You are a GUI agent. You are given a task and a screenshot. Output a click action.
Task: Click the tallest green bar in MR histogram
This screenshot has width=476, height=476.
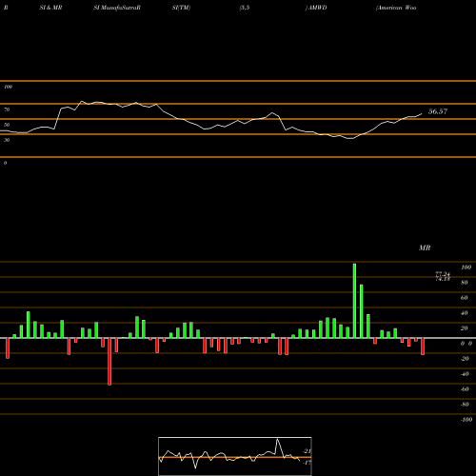pos(354,301)
